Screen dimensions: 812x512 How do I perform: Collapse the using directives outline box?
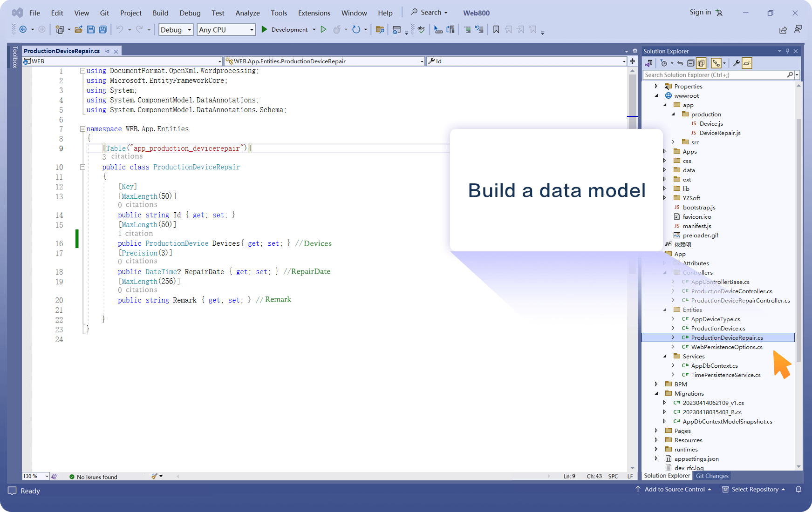click(x=82, y=71)
